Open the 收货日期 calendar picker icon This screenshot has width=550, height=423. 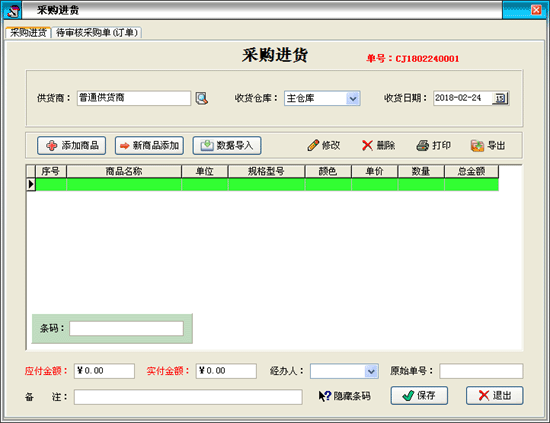pos(500,98)
